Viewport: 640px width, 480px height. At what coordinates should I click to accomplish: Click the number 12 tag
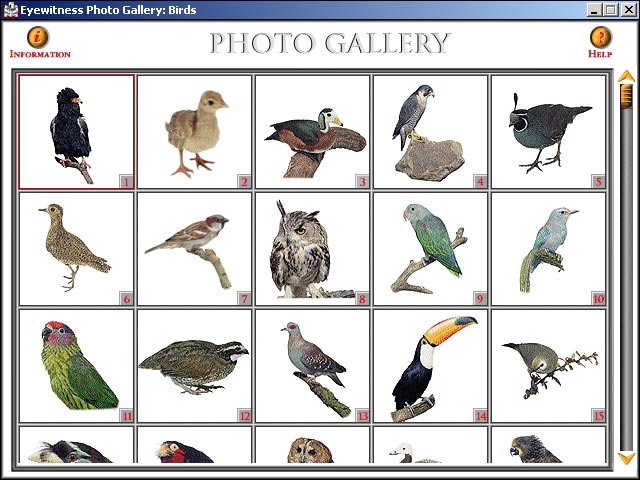(244, 416)
